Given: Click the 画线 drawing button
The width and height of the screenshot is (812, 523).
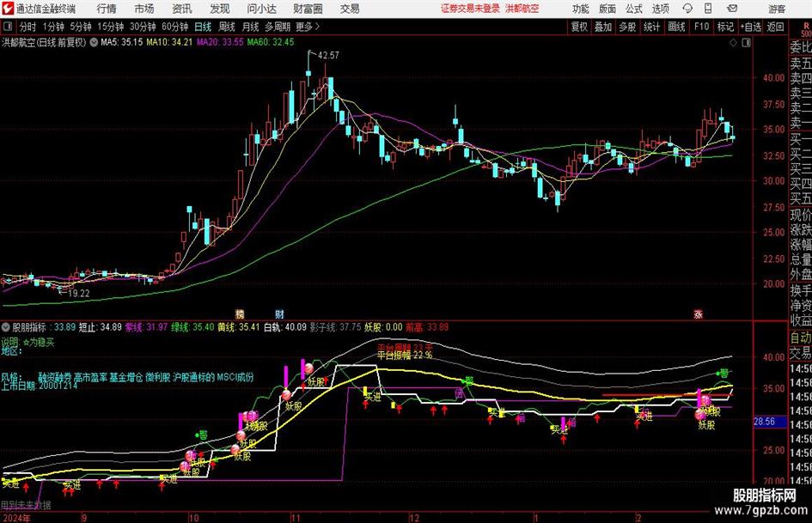Looking at the screenshot, I should [676, 27].
